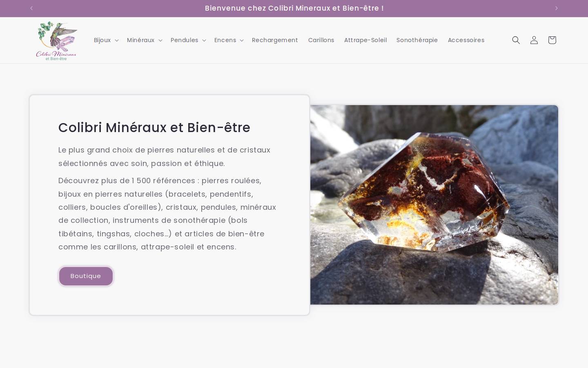Open the shopping cart icon
Viewport: 588px width, 368px height.
pyautogui.click(x=552, y=40)
